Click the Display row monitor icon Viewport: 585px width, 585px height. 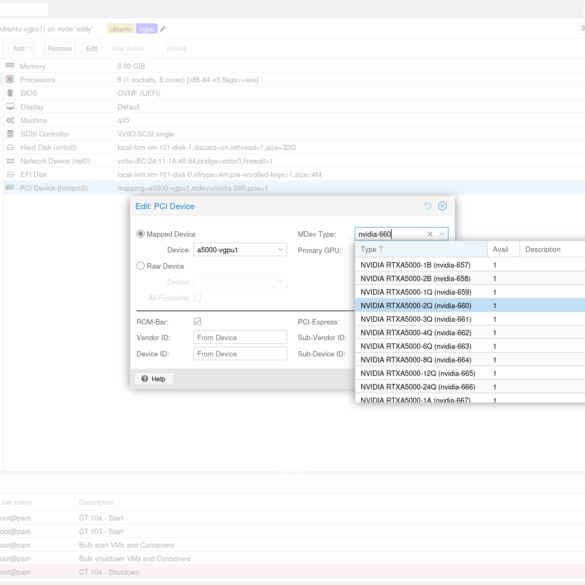point(10,107)
